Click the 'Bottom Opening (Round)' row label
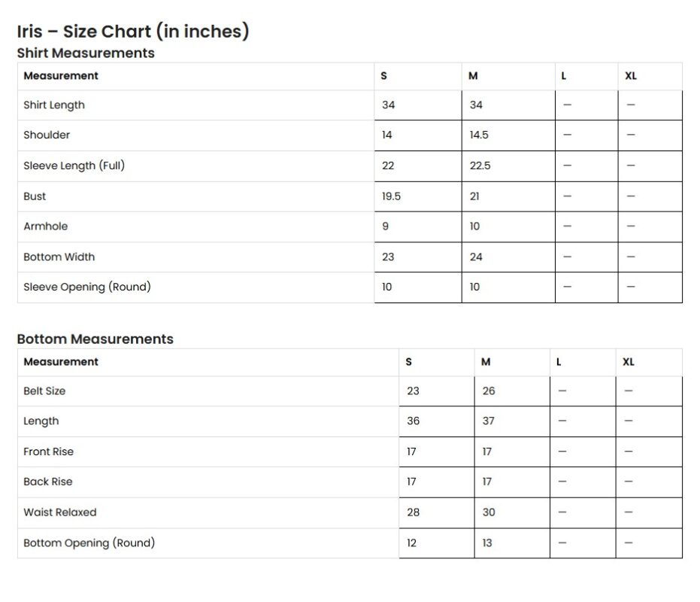 [x=89, y=543]
